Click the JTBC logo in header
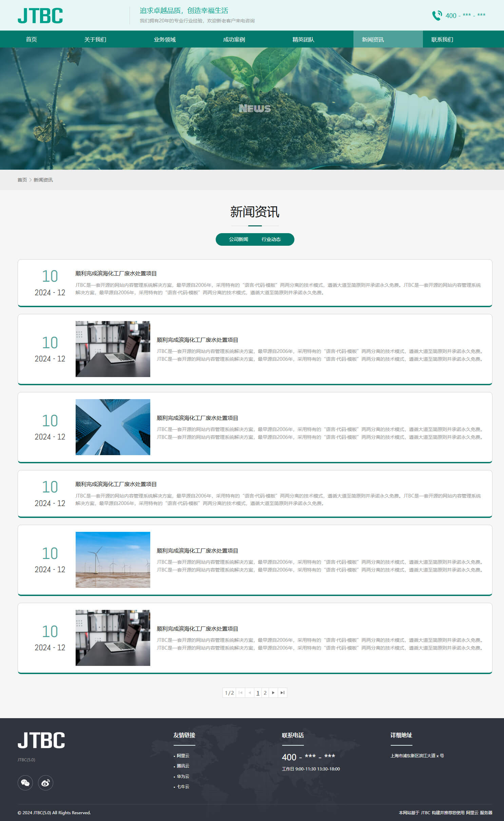The image size is (504, 821). pos(40,16)
